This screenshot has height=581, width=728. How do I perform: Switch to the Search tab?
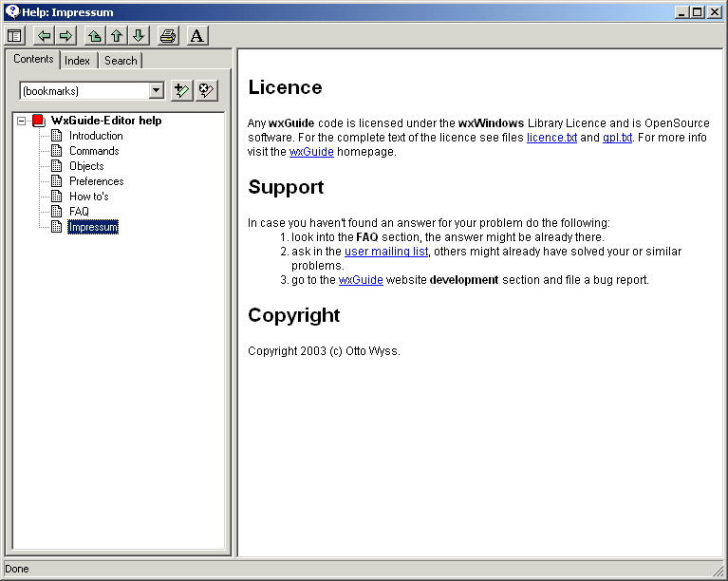click(121, 61)
